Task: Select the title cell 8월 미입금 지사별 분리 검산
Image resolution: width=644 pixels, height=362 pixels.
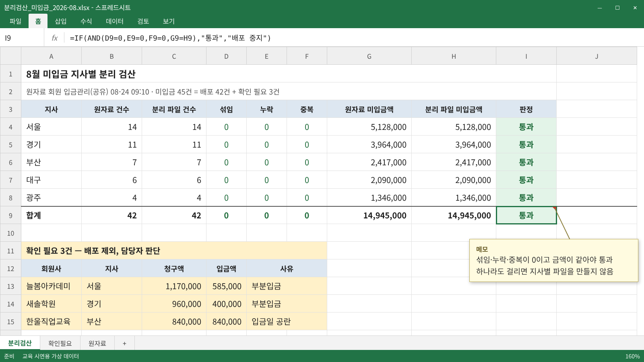Action: coord(289,74)
